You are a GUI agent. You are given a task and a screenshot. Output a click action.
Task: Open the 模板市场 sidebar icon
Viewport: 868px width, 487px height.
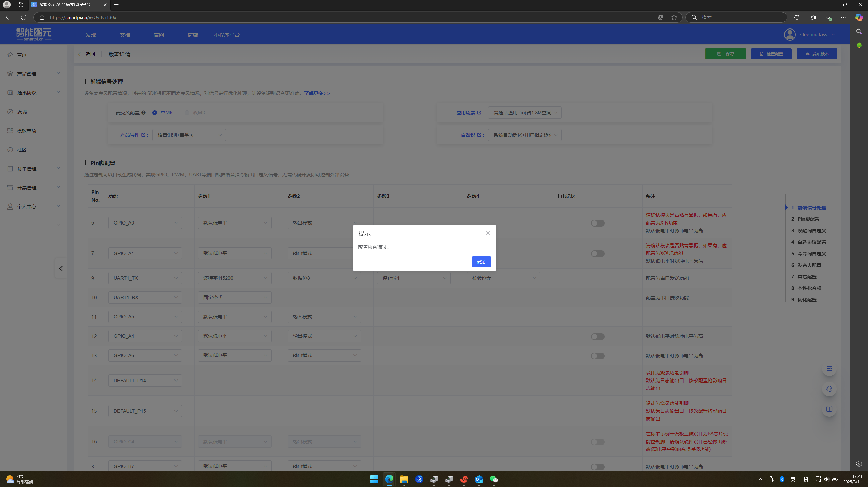click(x=10, y=131)
